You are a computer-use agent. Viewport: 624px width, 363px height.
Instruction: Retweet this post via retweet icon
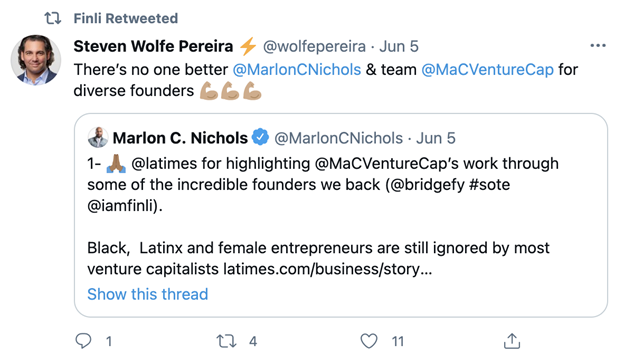226,342
